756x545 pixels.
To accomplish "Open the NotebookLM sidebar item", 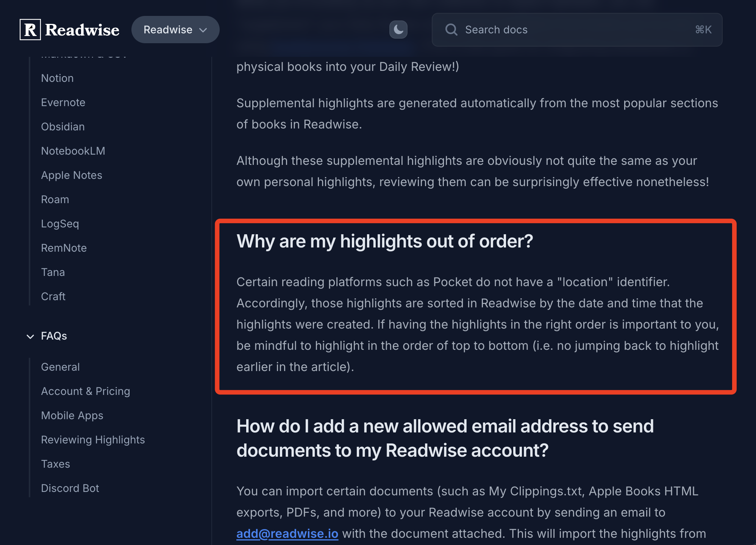I will (x=73, y=151).
